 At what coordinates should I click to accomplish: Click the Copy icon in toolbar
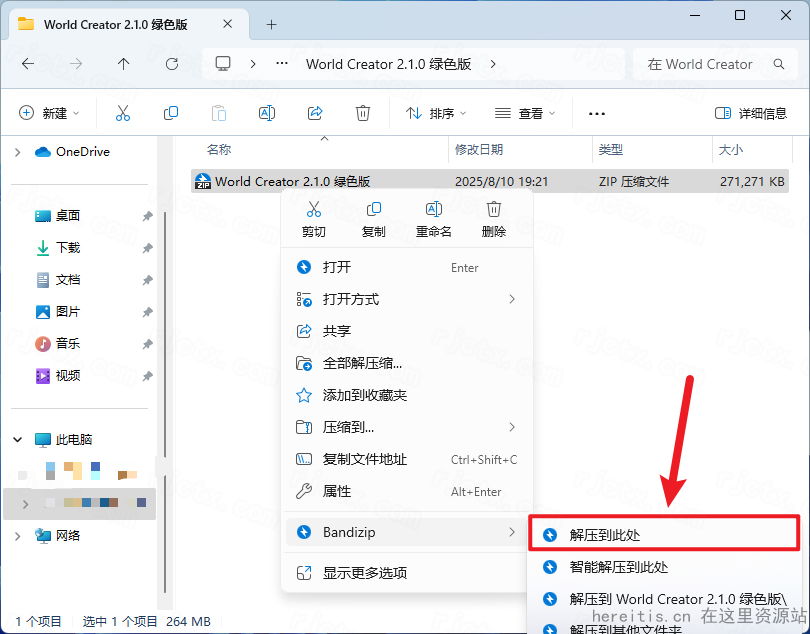tap(170, 113)
